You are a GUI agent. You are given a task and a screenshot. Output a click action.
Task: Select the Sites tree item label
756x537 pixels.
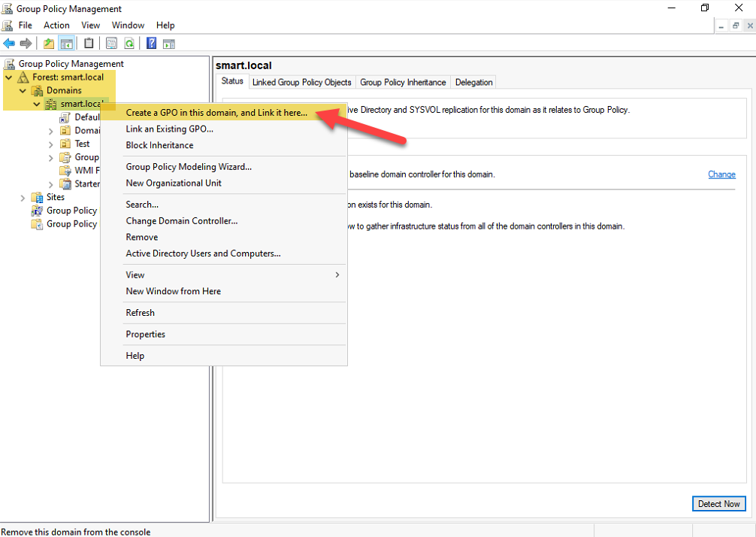point(56,197)
